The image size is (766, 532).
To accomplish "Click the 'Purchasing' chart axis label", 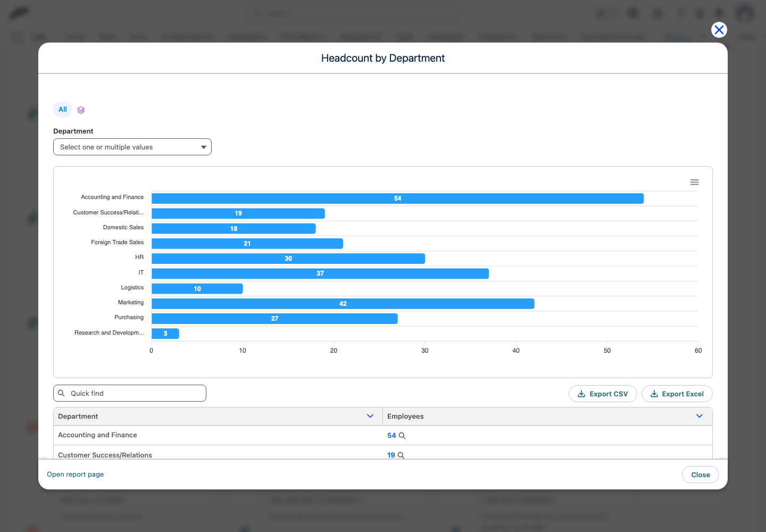I will (x=129, y=317).
